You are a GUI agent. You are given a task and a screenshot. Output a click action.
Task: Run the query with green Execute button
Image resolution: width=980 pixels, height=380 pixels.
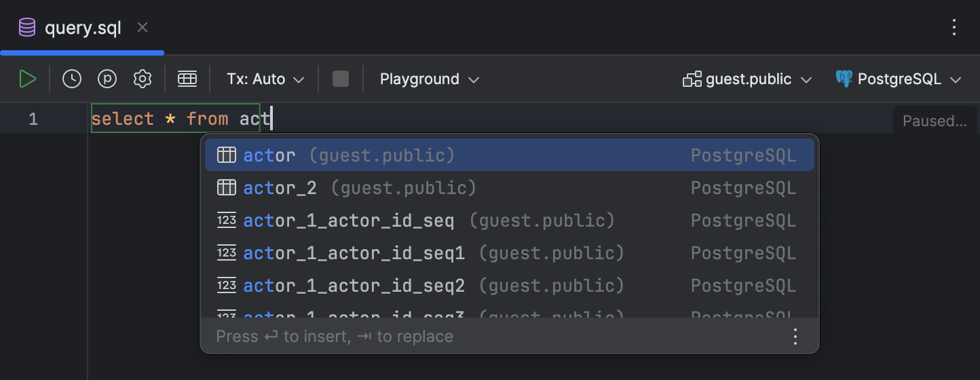(x=27, y=79)
